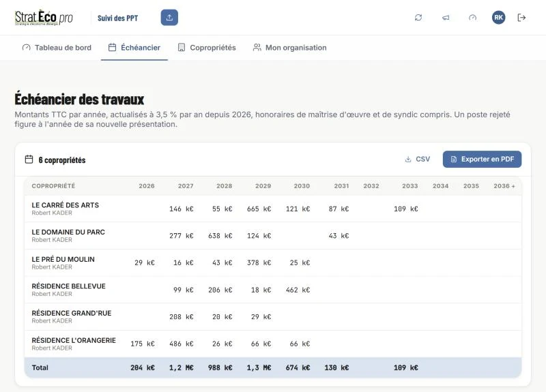Click the gauge icon in header
546x392 pixels.
tap(472, 18)
